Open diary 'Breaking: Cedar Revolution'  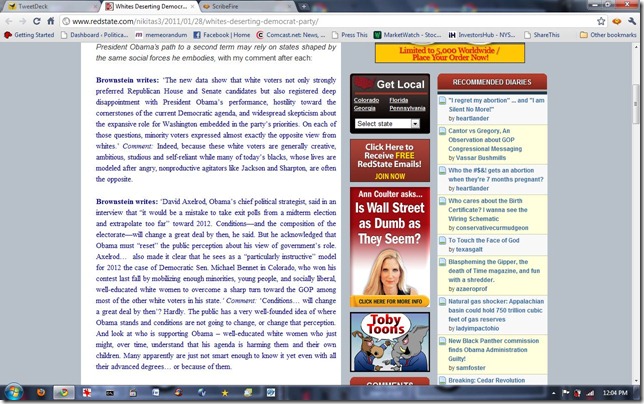coord(486,380)
